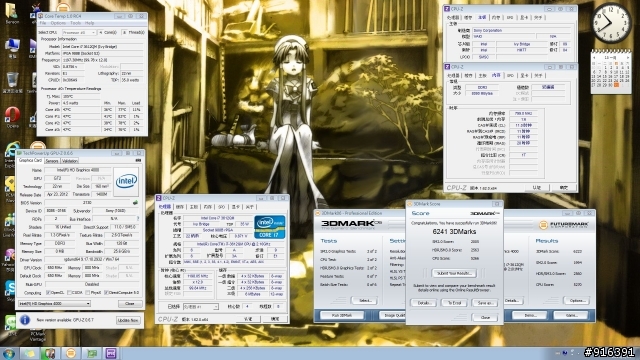Open the Benson folder desktop icon

coord(11,12)
